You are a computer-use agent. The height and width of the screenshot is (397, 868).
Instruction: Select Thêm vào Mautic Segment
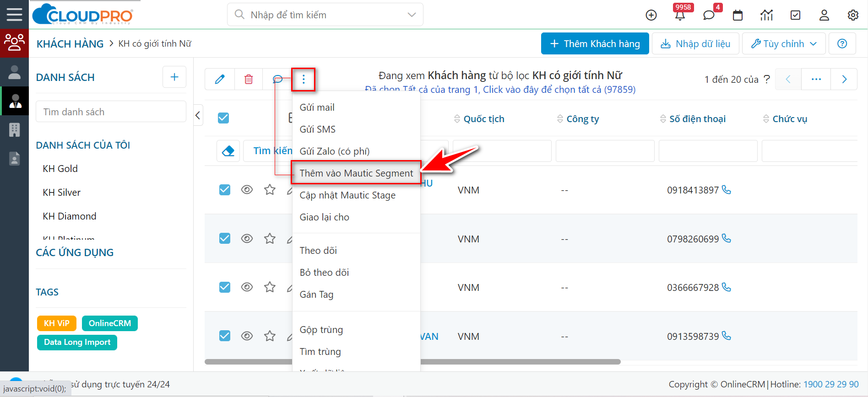[x=356, y=173]
